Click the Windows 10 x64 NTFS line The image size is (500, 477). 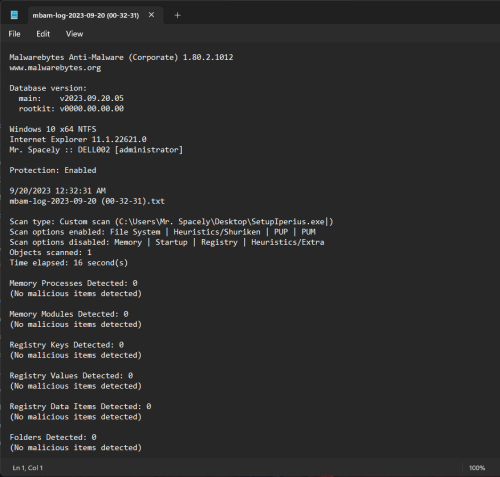[53, 129]
